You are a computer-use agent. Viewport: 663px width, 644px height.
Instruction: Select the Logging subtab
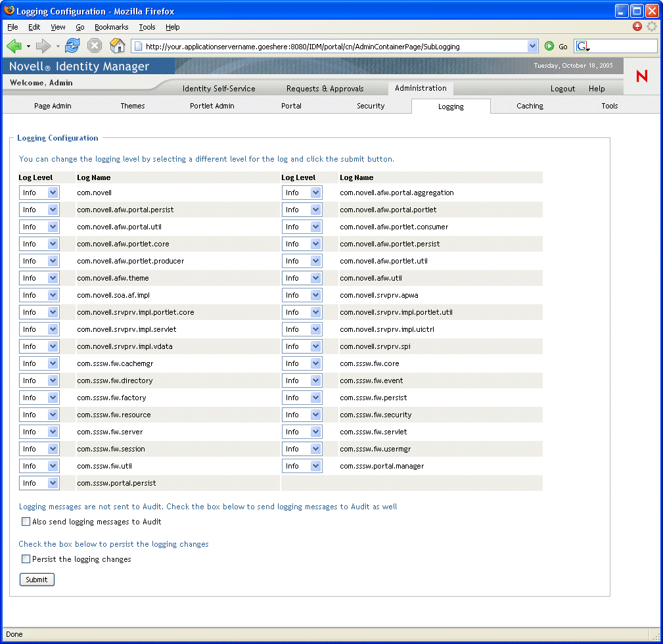(x=451, y=106)
